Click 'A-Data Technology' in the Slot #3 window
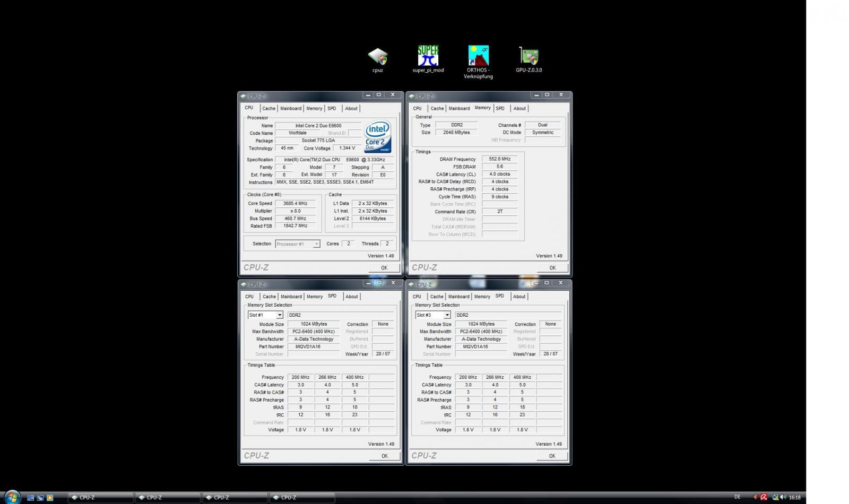The width and height of the screenshot is (849, 504). (x=482, y=339)
